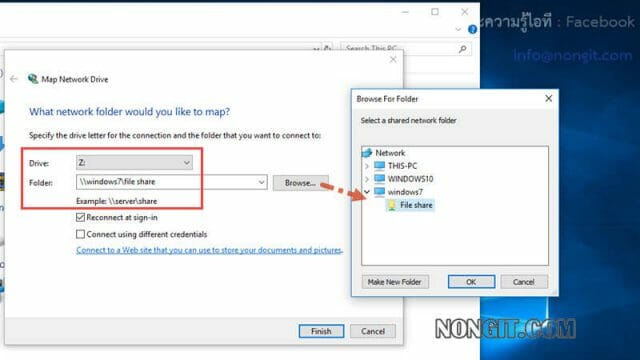This screenshot has width=640, height=360.
Task: Cancel the Map Network Drive wizard
Action: tap(373, 331)
